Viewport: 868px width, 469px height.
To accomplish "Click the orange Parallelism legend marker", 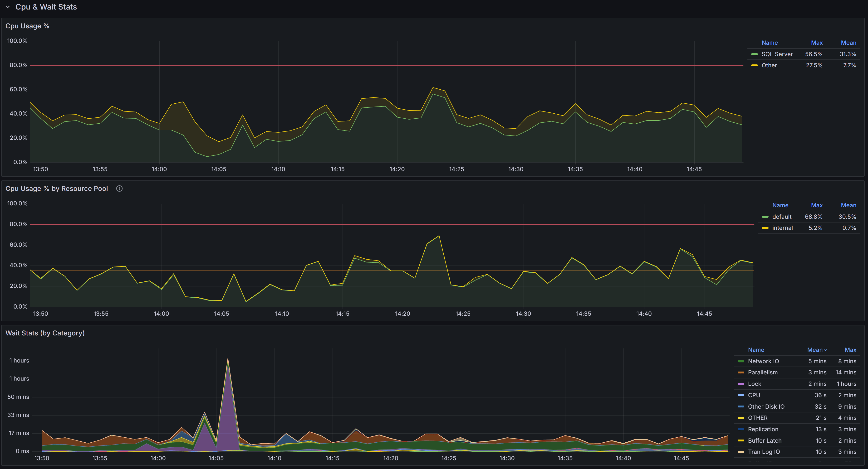I will [x=741, y=372].
